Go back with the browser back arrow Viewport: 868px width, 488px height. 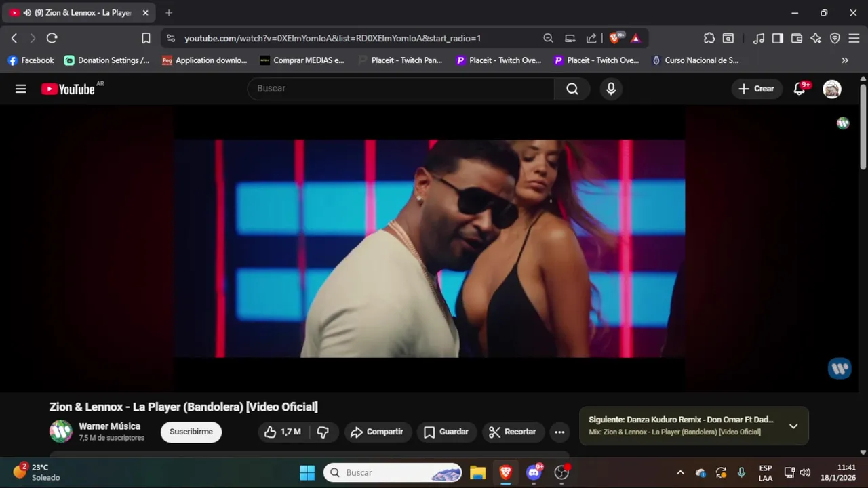click(14, 39)
